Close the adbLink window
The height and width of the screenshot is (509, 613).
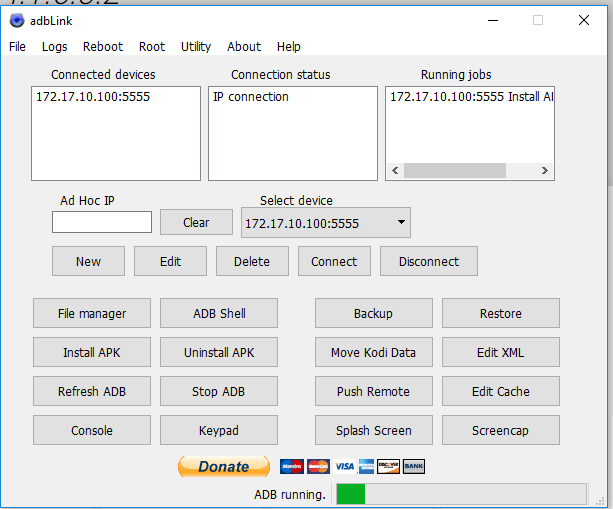click(584, 20)
